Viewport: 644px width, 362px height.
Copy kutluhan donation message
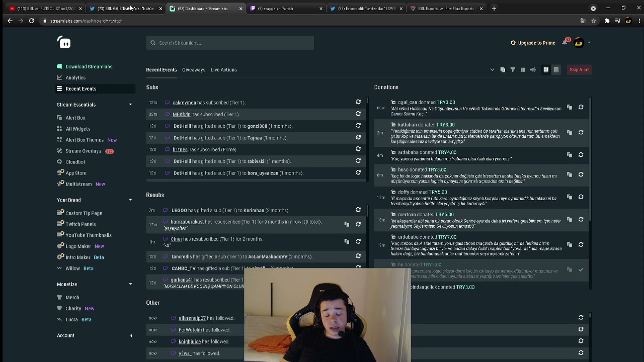(x=570, y=132)
